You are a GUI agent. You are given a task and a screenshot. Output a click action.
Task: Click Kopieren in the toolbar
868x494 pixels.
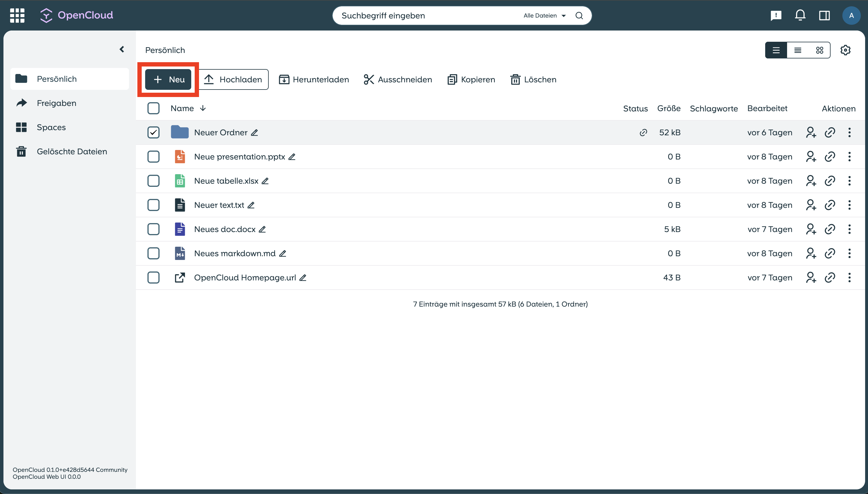(x=471, y=79)
